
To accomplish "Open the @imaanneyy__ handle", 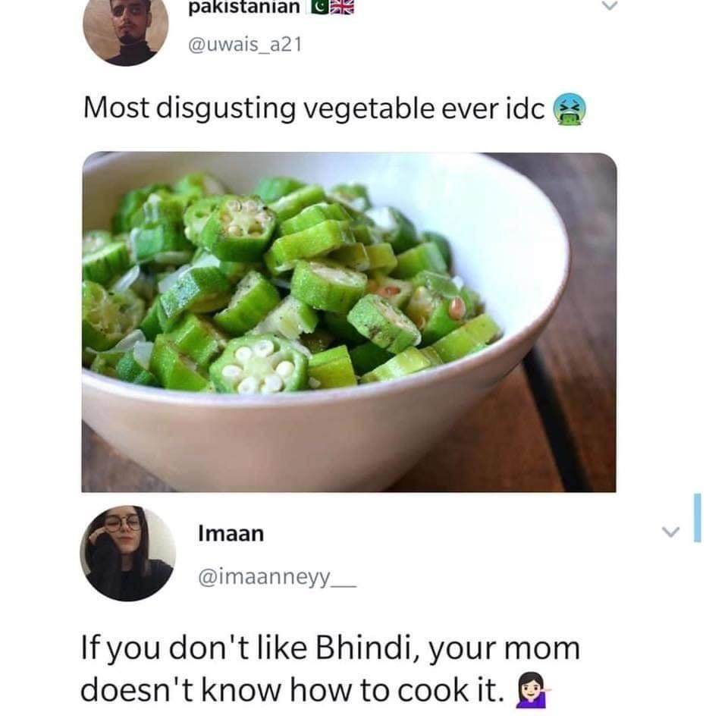I will coord(278,579).
